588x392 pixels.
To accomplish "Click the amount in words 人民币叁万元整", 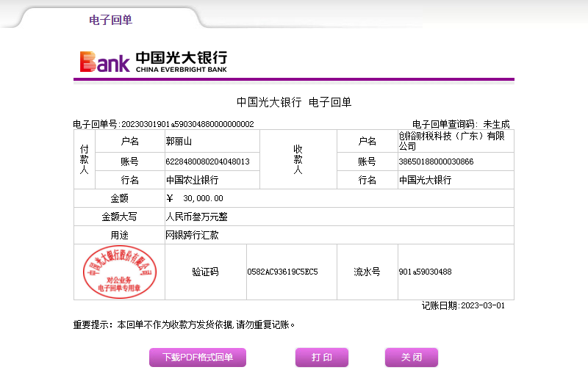I will (196, 217).
